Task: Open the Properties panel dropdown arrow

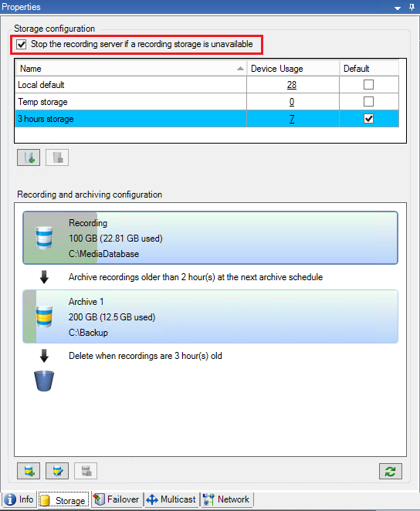Action: [398, 8]
